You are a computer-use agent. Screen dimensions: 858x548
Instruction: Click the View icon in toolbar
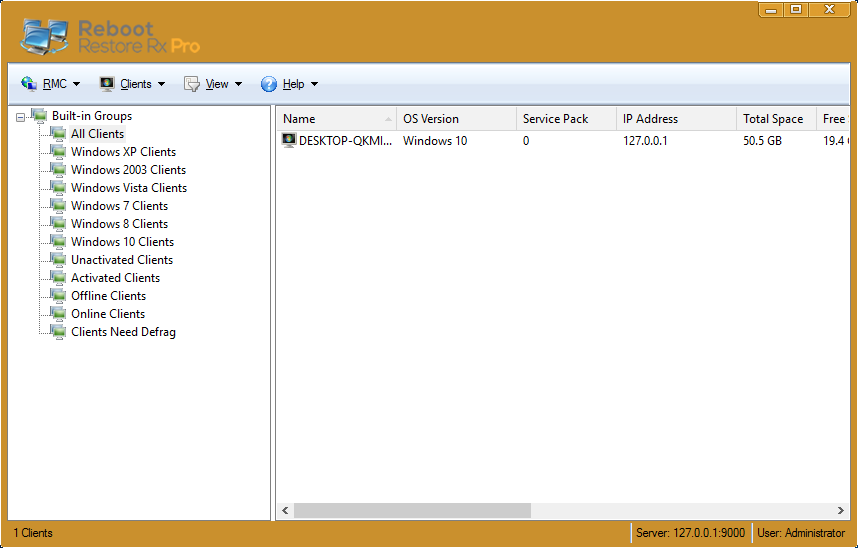(192, 84)
